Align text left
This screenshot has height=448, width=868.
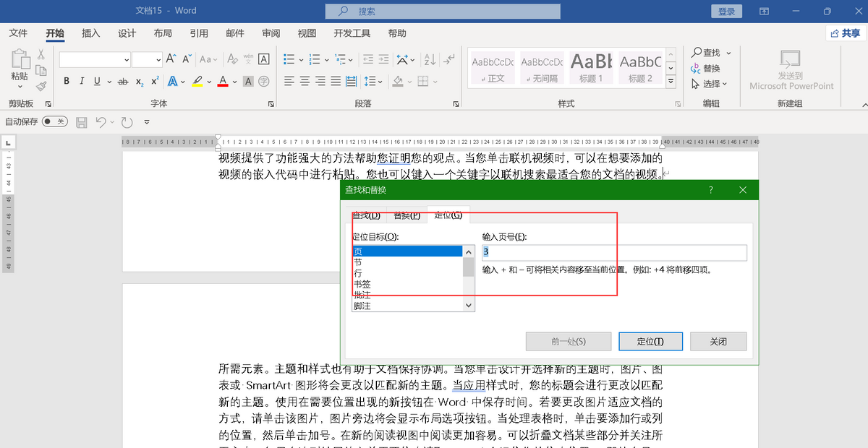coord(289,81)
